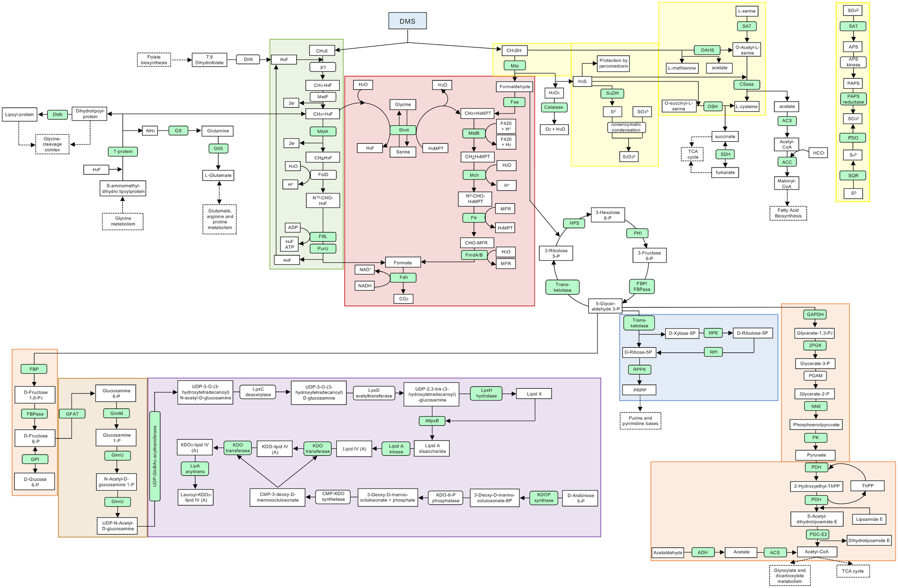Select the green Dldh enzyme node
Screen dimensions: 898x588
(x=57, y=115)
